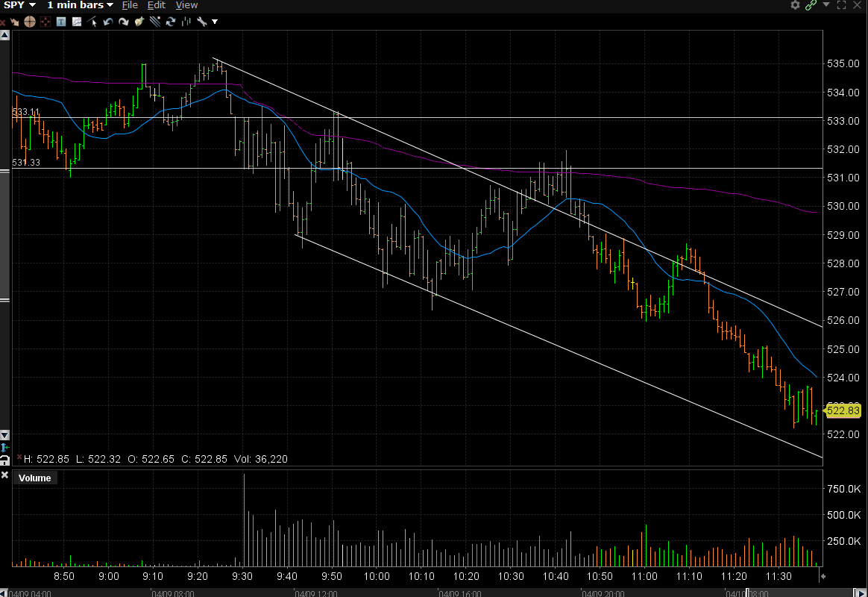Open the SPY symbol dropdown

19,5
